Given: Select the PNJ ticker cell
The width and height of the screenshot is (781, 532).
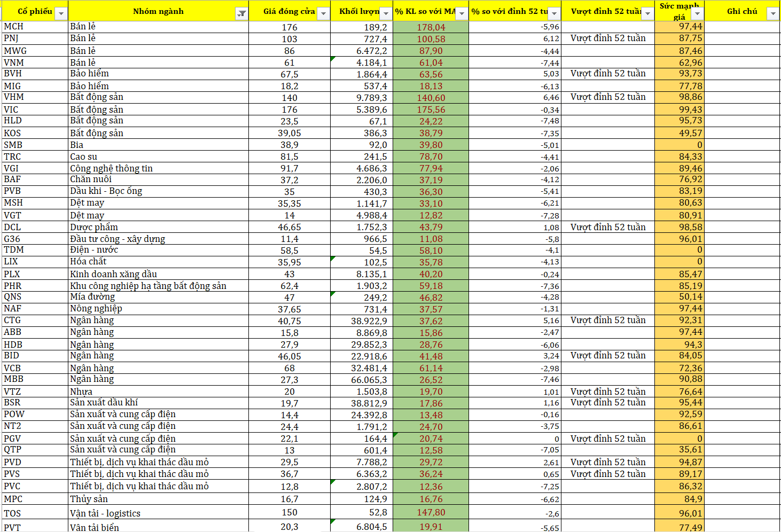Looking at the screenshot, I should 35,38.
